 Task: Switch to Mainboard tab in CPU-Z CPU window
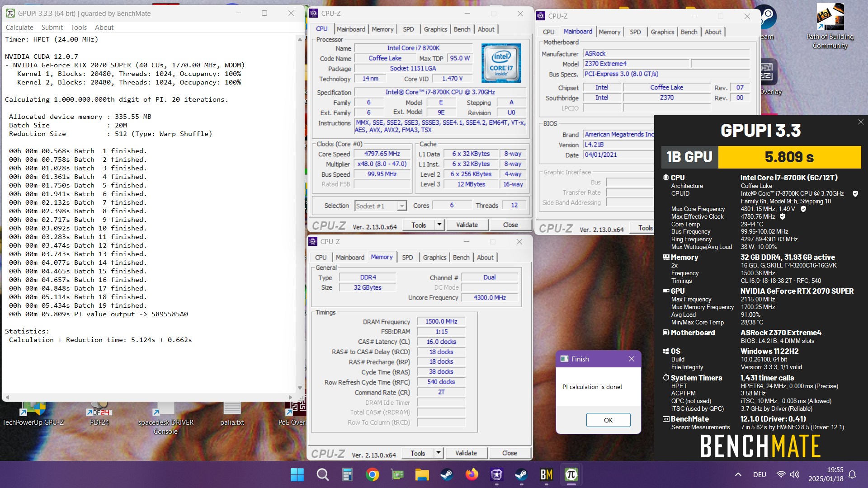[351, 29]
